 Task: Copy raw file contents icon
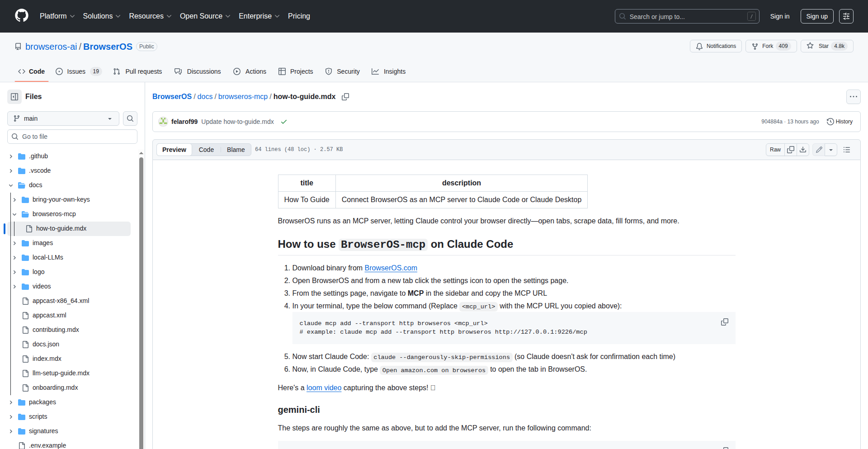point(791,150)
